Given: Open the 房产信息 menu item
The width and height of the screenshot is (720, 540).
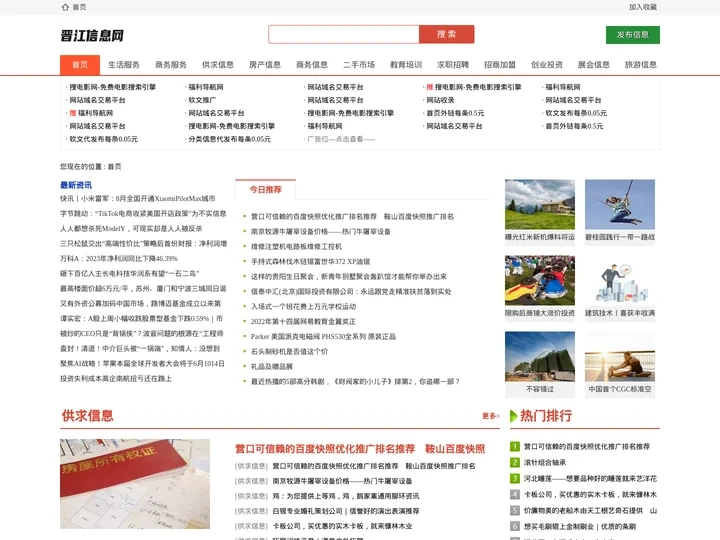Looking at the screenshot, I should point(265,65).
